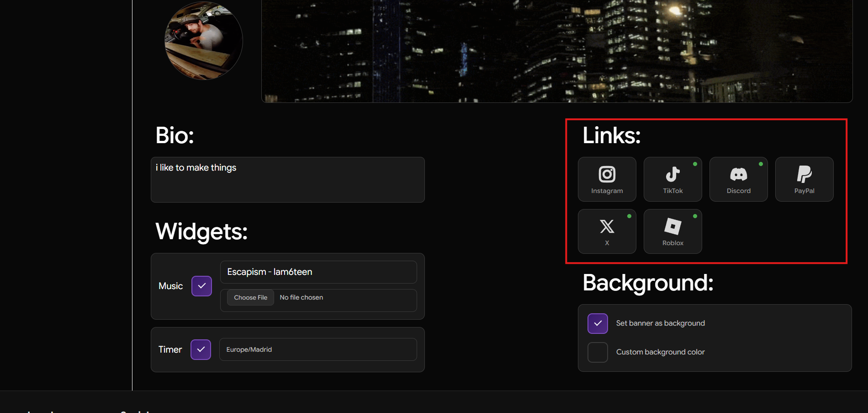Select the Roblox link tile
Viewport: 868px width, 413px height.
click(672, 231)
